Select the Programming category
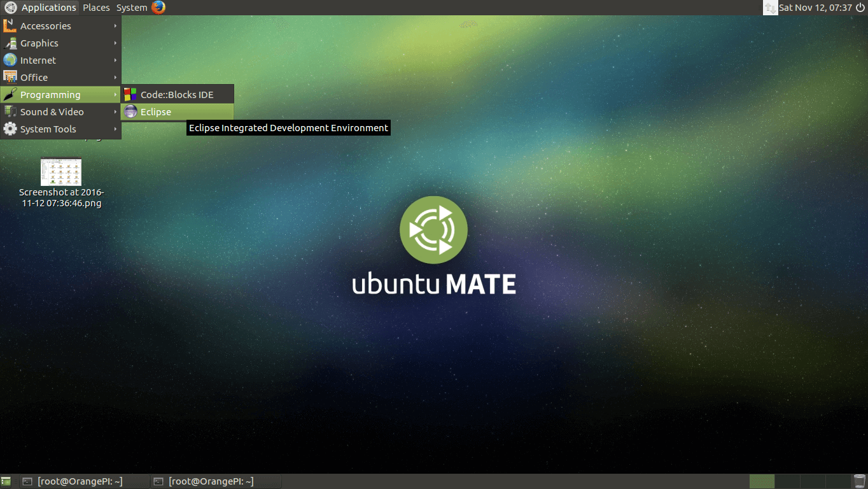This screenshot has height=489, width=868. pos(60,95)
